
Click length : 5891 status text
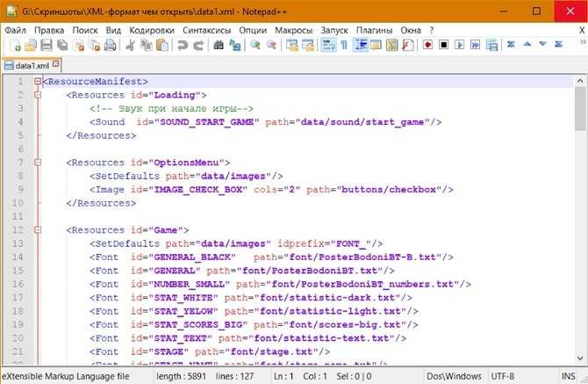pyautogui.click(x=181, y=376)
